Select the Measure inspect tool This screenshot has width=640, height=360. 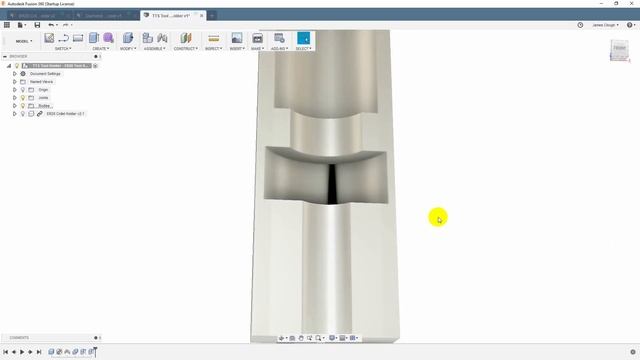pyautogui.click(x=213, y=38)
